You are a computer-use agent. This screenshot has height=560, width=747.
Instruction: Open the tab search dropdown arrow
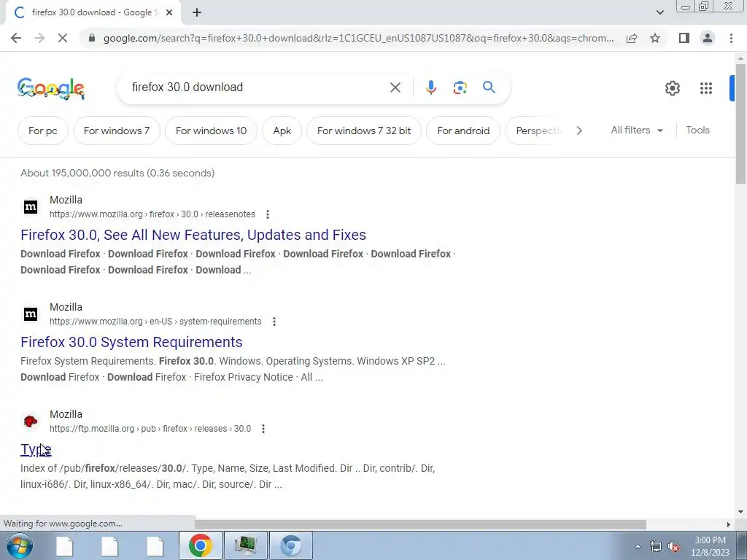click(x=659, y=12)
